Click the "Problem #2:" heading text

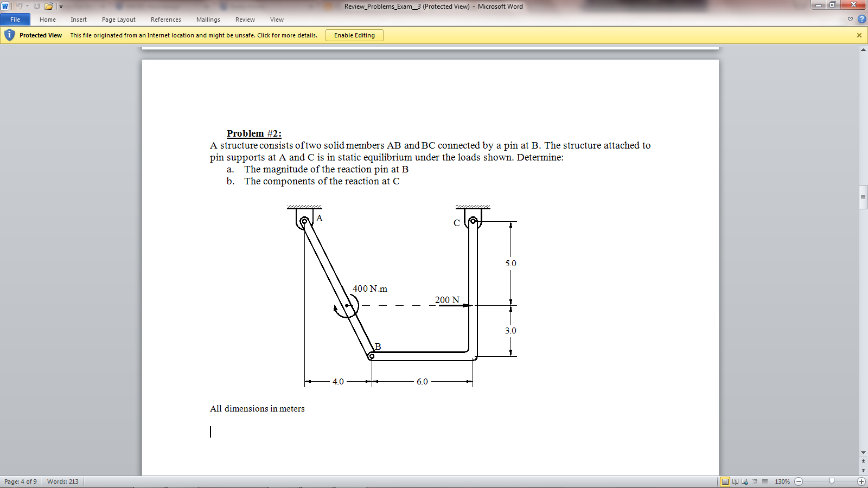click(254, 133)
